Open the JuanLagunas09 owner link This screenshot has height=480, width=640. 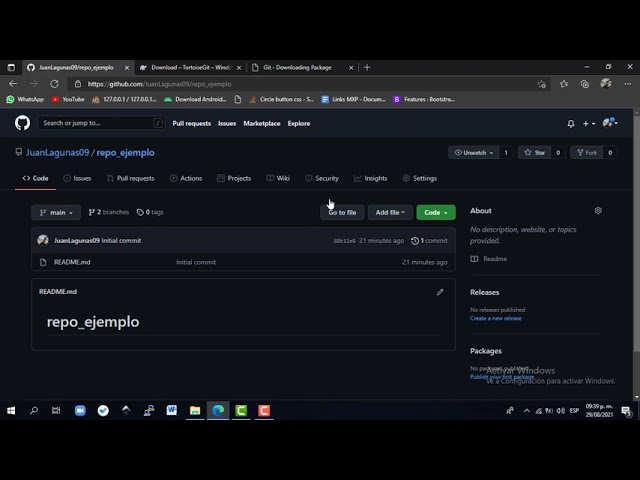coord(58,153)
